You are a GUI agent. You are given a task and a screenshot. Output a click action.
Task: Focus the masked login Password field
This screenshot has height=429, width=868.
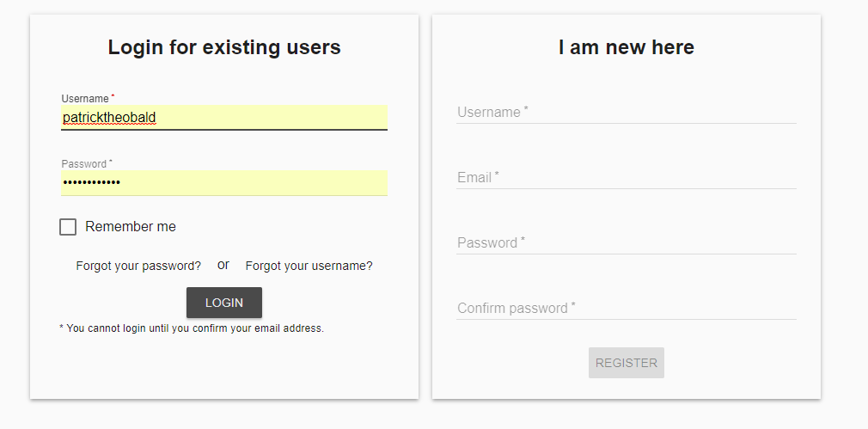[x=224, y=182]
